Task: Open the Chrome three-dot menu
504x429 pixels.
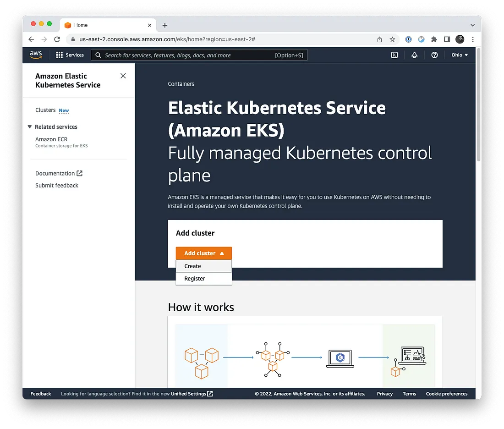Action: pos(472,39)
